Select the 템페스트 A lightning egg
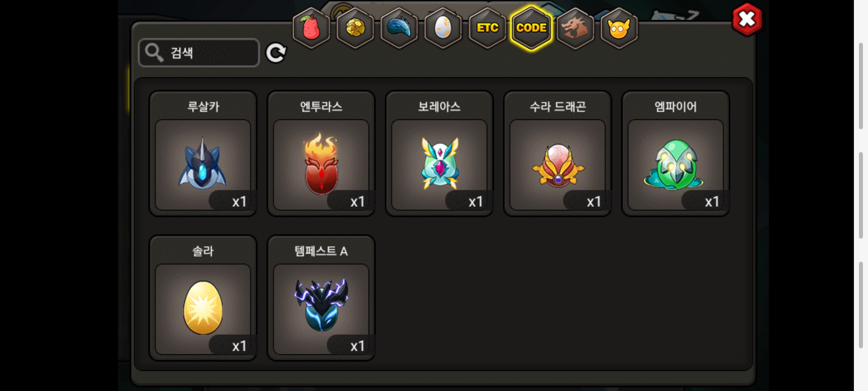Viewport: 868px width, 391px height. tap(321, 298)
